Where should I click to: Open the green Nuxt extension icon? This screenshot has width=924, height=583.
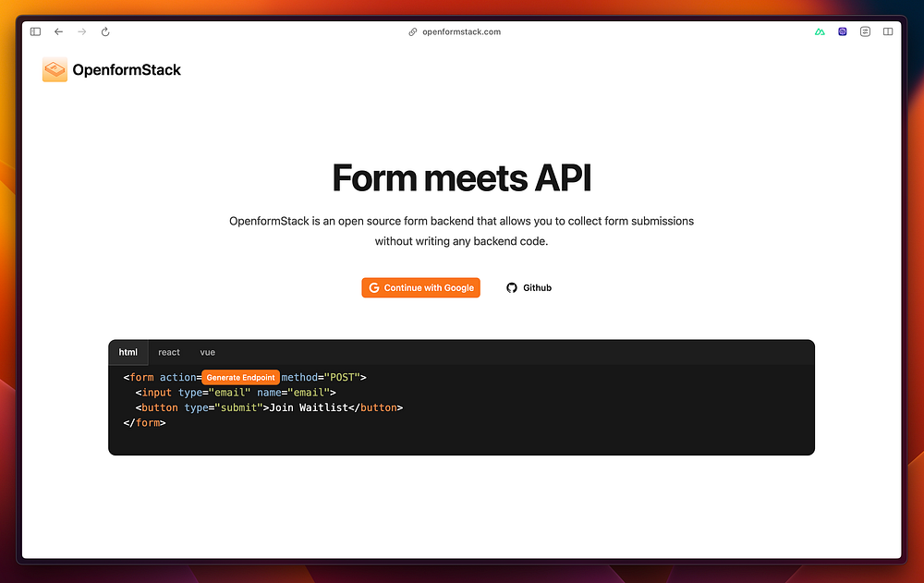[820, 31]
